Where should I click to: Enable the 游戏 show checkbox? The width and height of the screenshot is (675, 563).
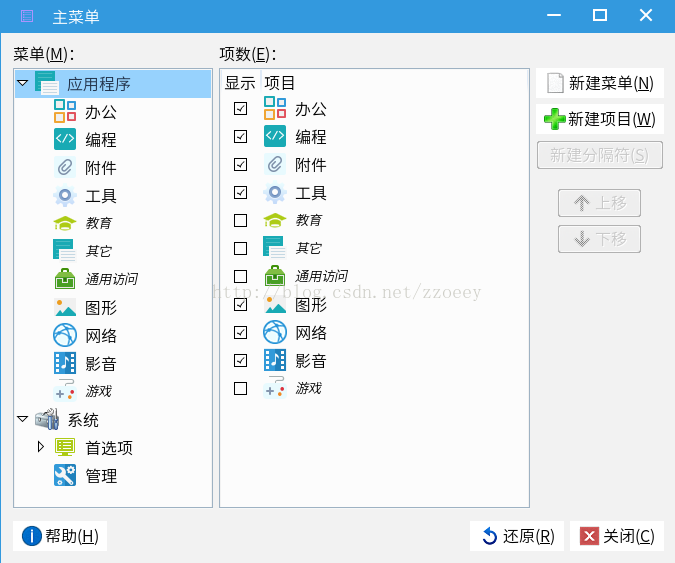(240, 388)
